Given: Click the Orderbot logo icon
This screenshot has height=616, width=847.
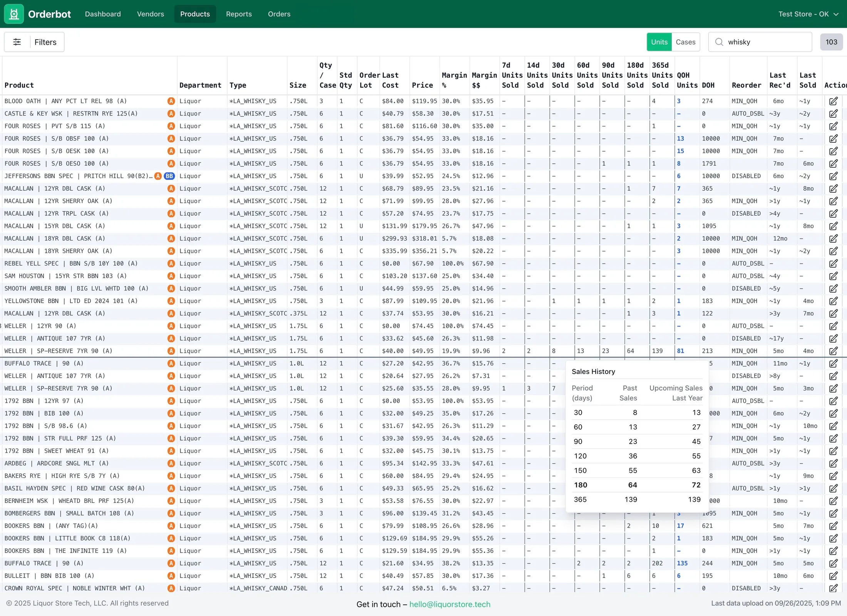Looking at the screenshot, I should click(x=14, y=14).
